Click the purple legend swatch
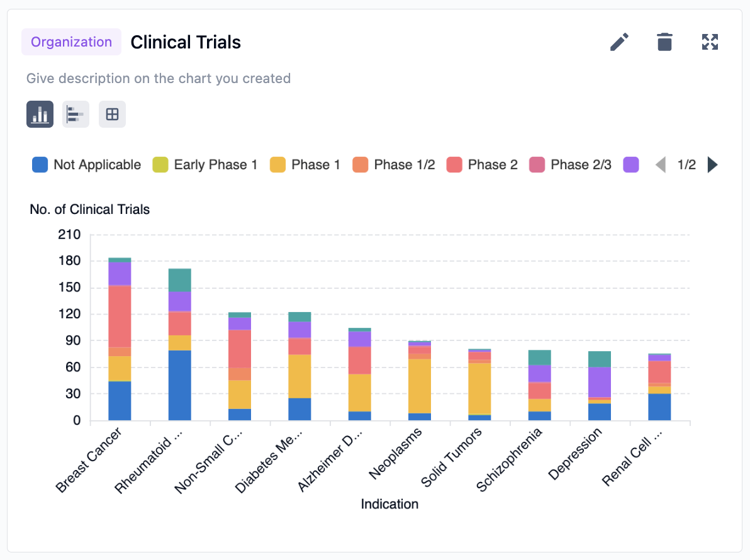Image resolution: width=750 pixels, height=560 pixels. tap(631, 165)
